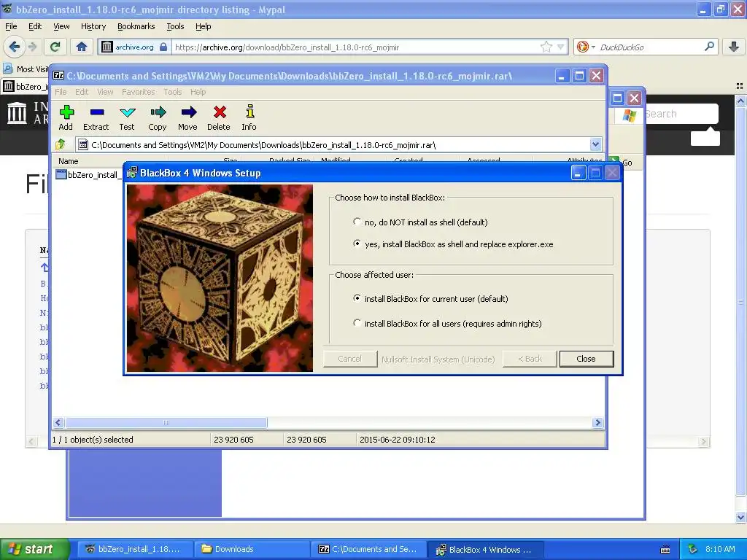
Task: Reload the page in Mypal
Action: click(55, 47)
